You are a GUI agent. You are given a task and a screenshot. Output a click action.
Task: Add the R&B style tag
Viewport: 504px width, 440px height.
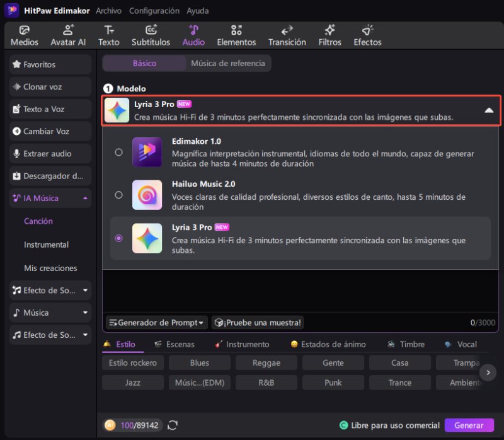pyautogui.click(x=266, y=383)
